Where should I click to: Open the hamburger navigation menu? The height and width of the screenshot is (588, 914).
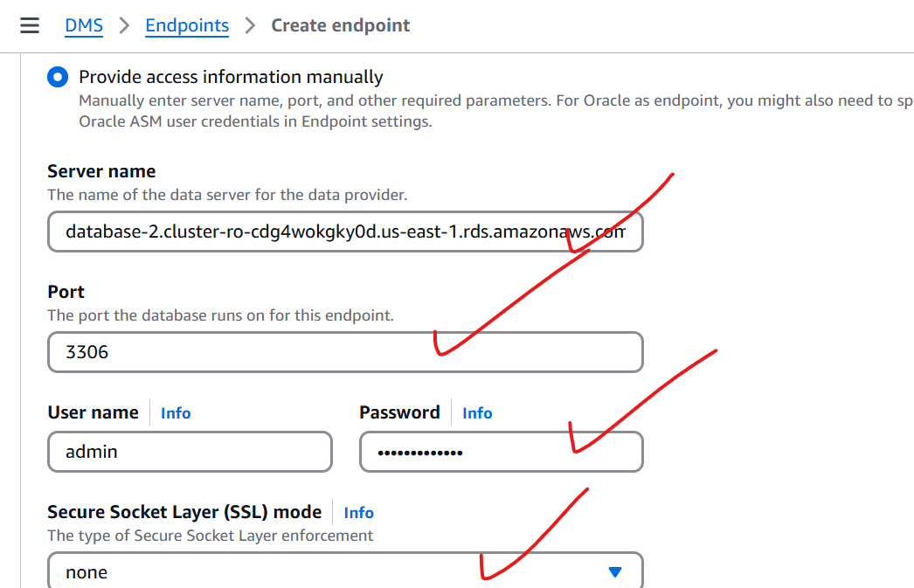[x=30, y=25]
